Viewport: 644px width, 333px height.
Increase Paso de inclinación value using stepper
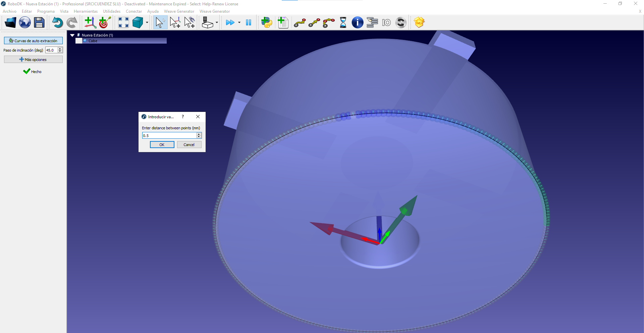click(60, 49)
